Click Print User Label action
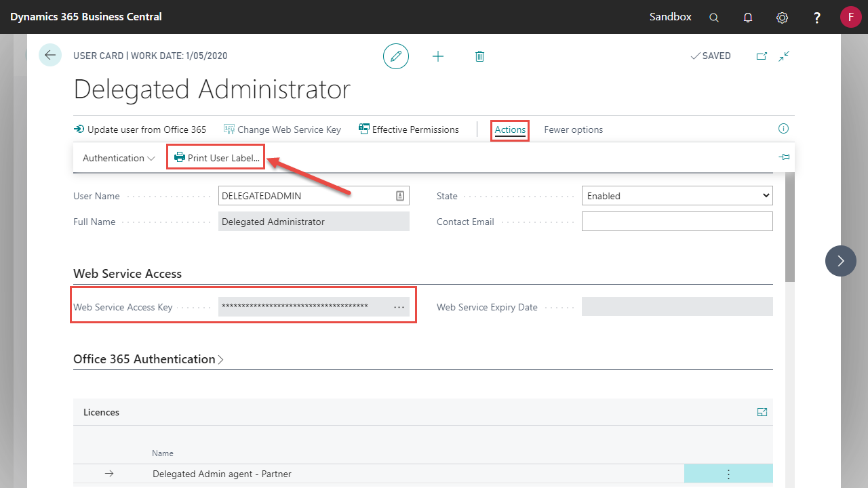 point(216,158)
